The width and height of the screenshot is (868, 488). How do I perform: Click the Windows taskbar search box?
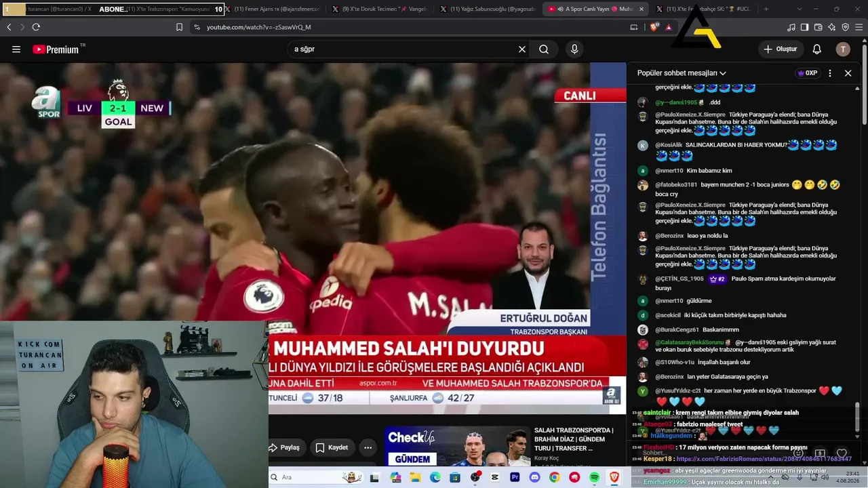point(316,477)
